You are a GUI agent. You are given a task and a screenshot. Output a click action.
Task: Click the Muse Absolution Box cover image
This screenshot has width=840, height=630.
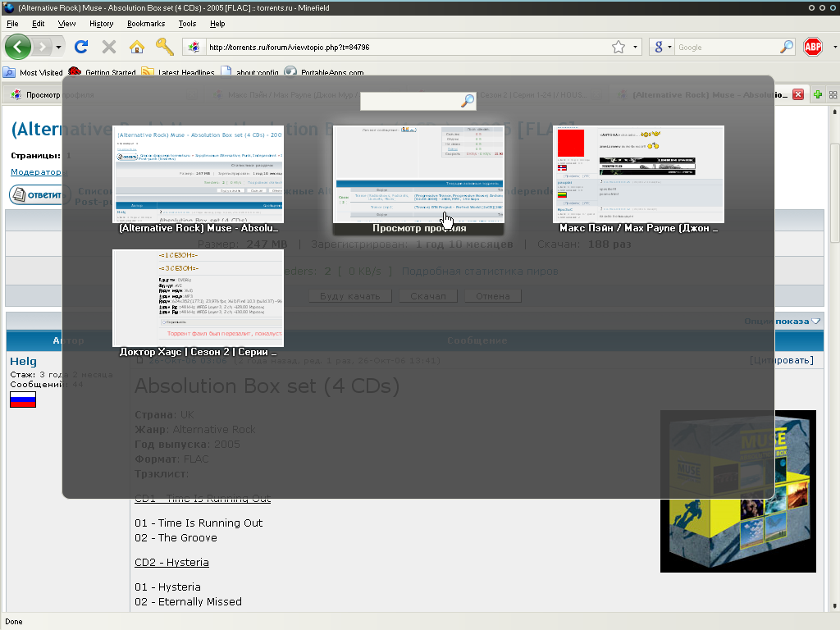[x=738, y=491]
